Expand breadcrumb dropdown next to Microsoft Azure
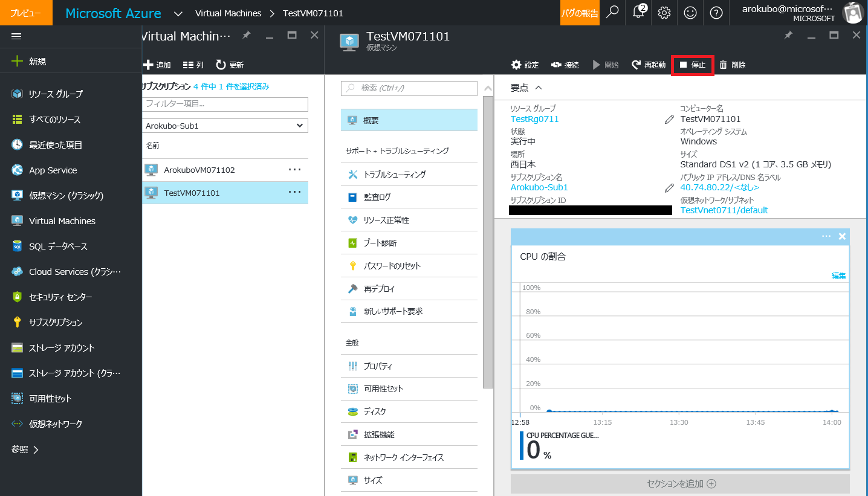868x496 pixels. point(178,13)
